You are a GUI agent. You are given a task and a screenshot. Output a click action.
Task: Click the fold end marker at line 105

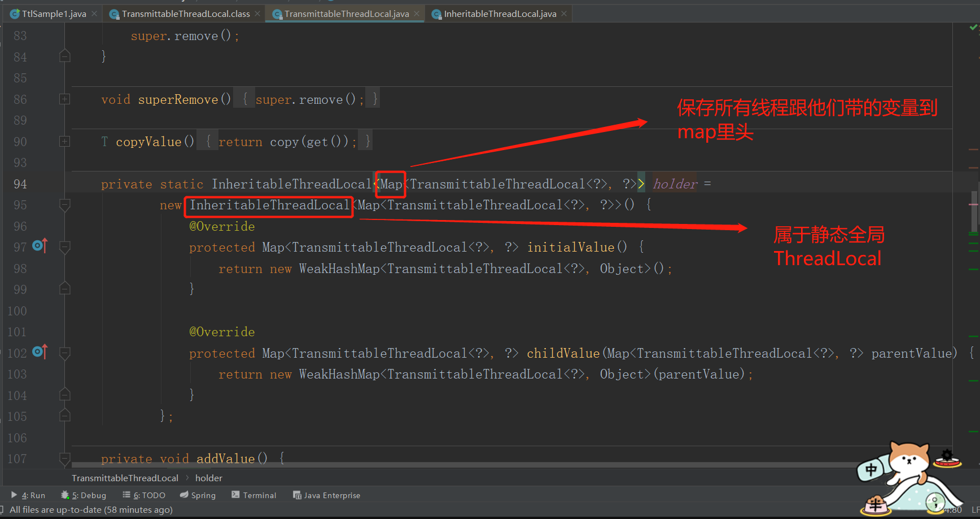[x=65, y=416]
